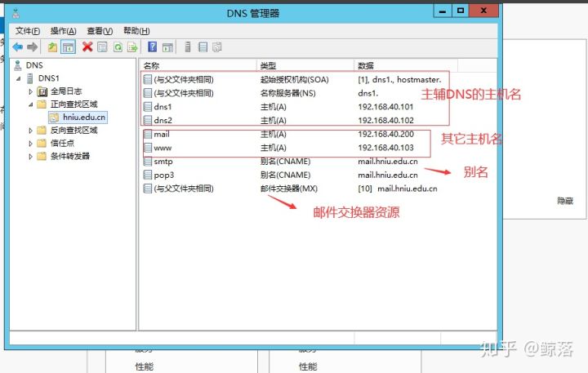Viewport: 588px width, 373px height.
Task: Click the 192.168.40.103 data cell
Action: (385, 148)
